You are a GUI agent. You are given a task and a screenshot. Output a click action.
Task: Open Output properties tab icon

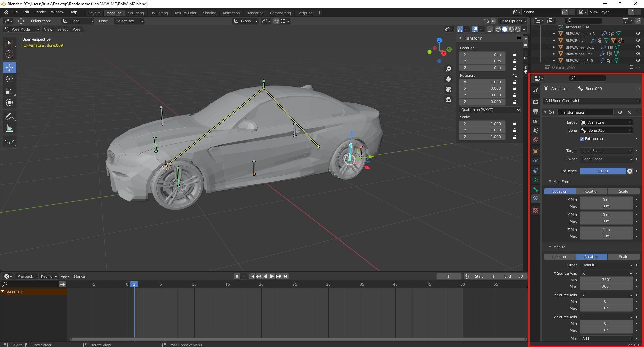click(x=536, y=111)
